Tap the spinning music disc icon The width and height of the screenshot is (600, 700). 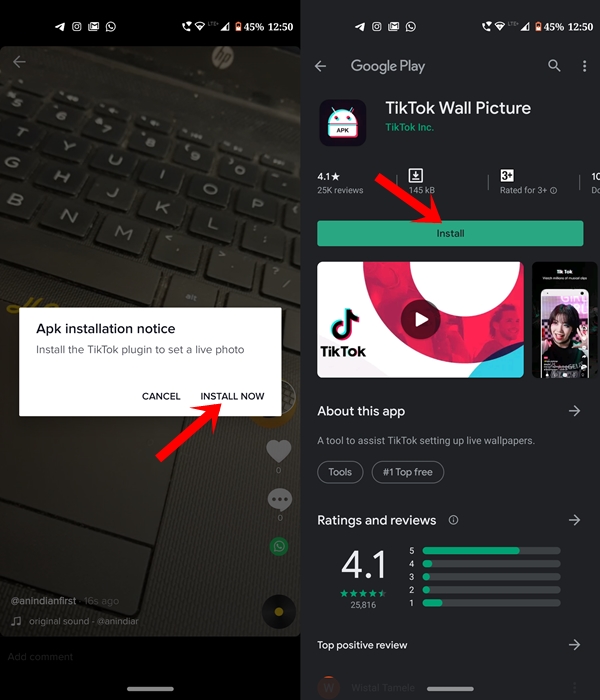tap(279, 612)
